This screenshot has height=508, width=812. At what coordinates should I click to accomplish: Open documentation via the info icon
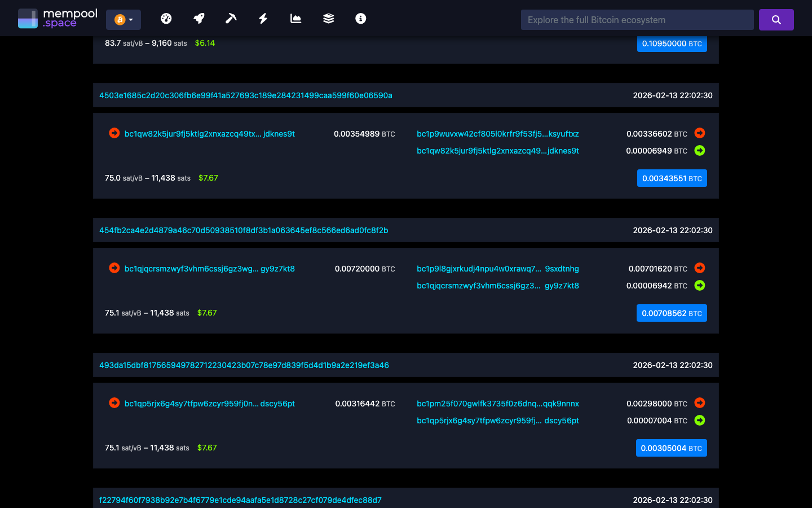[360, 19]
